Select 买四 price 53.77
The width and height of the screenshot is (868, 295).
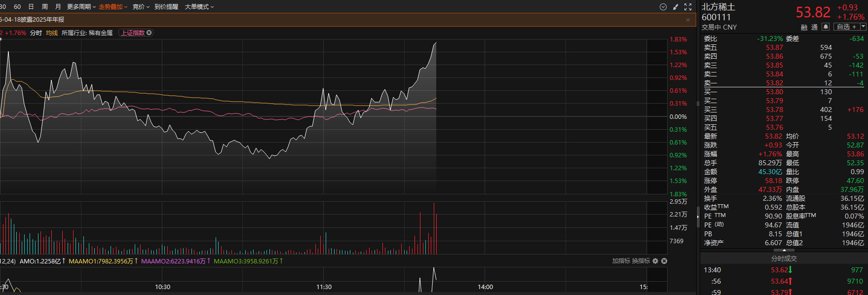pos(774,118)
